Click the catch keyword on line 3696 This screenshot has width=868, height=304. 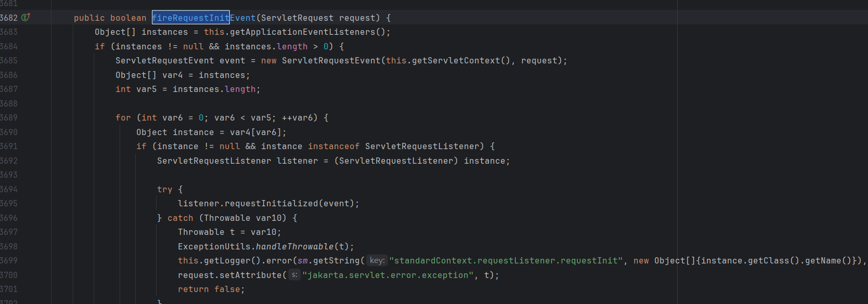click(180, 218)
